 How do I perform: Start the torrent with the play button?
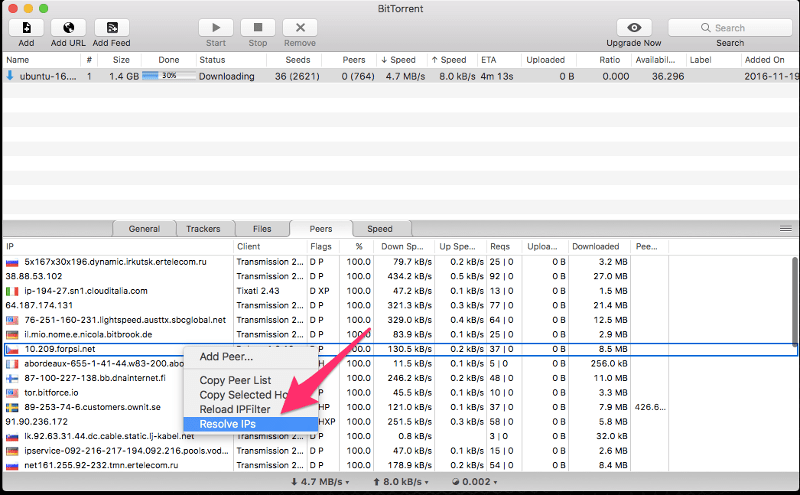[216, 28]
